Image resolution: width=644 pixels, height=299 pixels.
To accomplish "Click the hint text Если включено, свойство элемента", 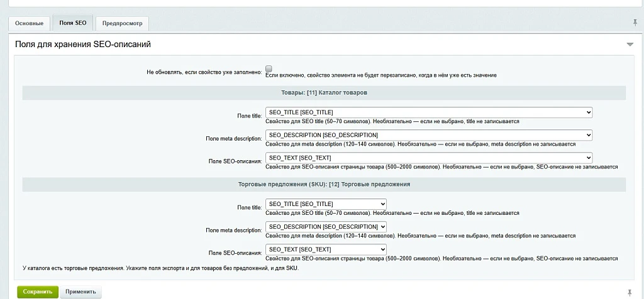I will 381,75.
